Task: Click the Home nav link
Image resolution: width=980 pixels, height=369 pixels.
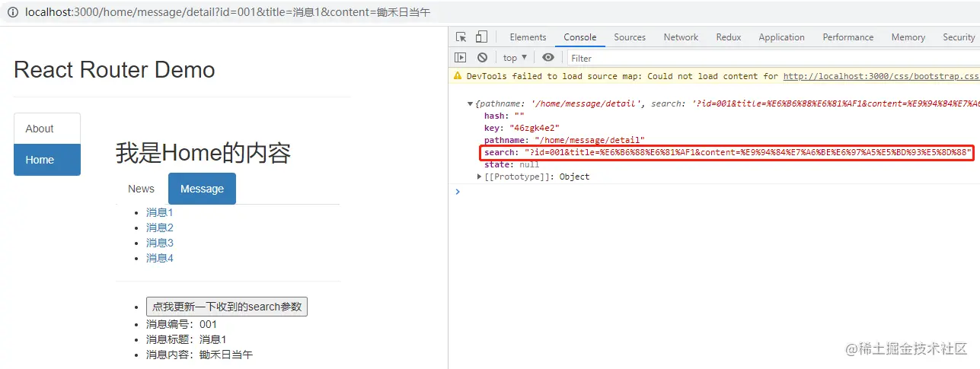Action: coord(47,160)
